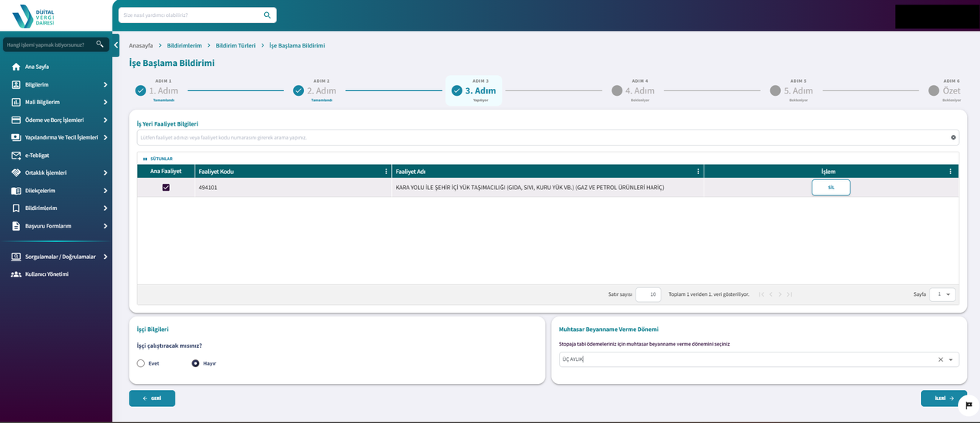980x423 pixels.
Task: Expand Yapılandırma Ve Tecil İşlemleri arrow
Action: pyautogui.click(x=105, y=137)
